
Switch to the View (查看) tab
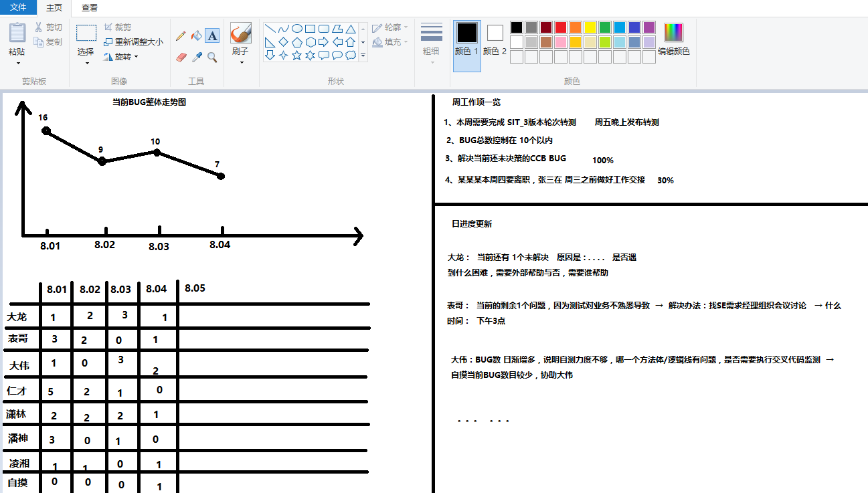[90, 7]
